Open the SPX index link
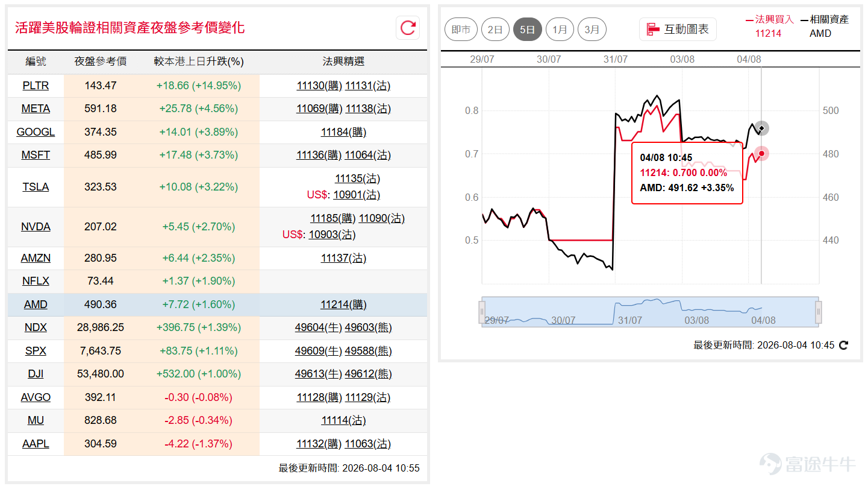Screen dimensions: 868x486 [36, 351]
